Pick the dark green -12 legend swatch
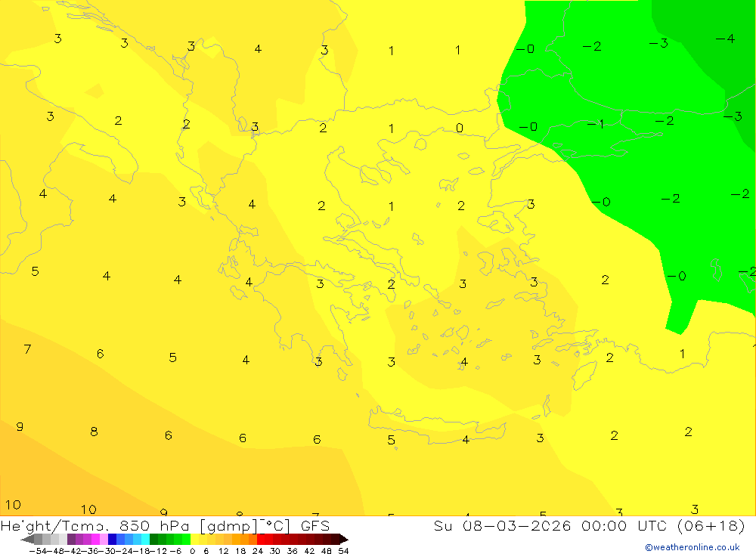 [153, 540]
